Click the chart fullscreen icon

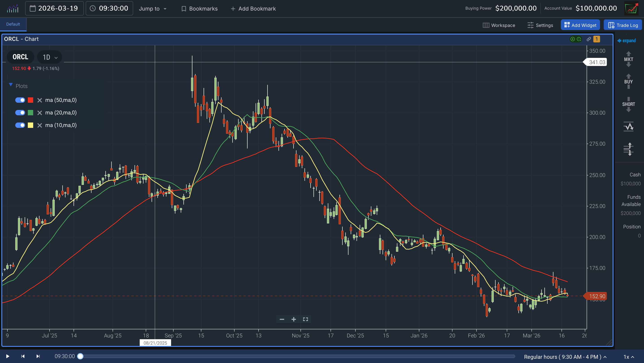(x=305, y=319)
